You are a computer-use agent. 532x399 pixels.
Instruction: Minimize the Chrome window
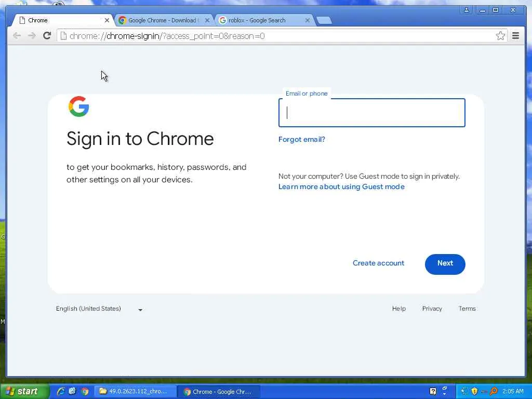pos(482,10)
